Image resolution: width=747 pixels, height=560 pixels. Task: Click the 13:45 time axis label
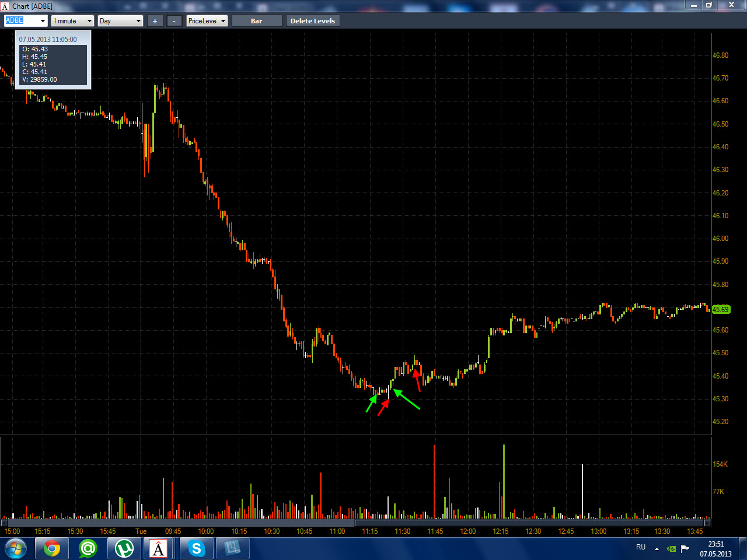[x=694, y=531]
